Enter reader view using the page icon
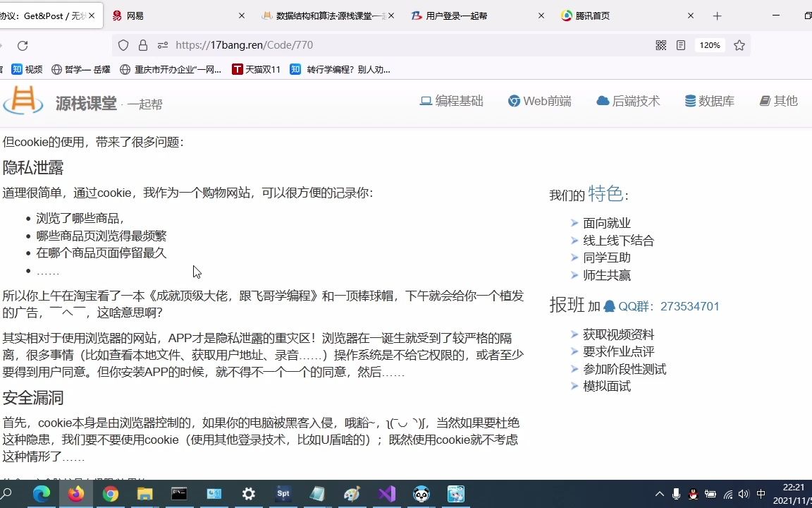Screen dimensions: 812x508 pos(680,44)
